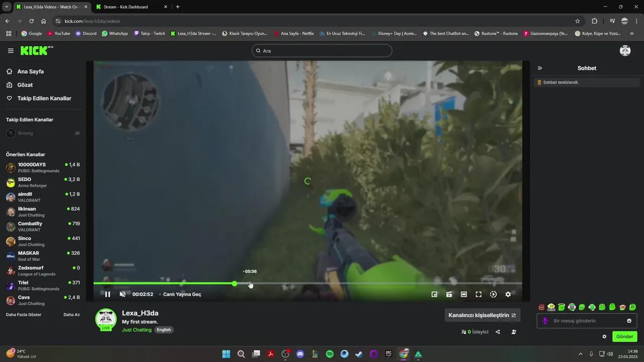This screenshot has width=644, height=362.
Task: Open the aimdll VALORANT channel
Action: tap(43, 197)
